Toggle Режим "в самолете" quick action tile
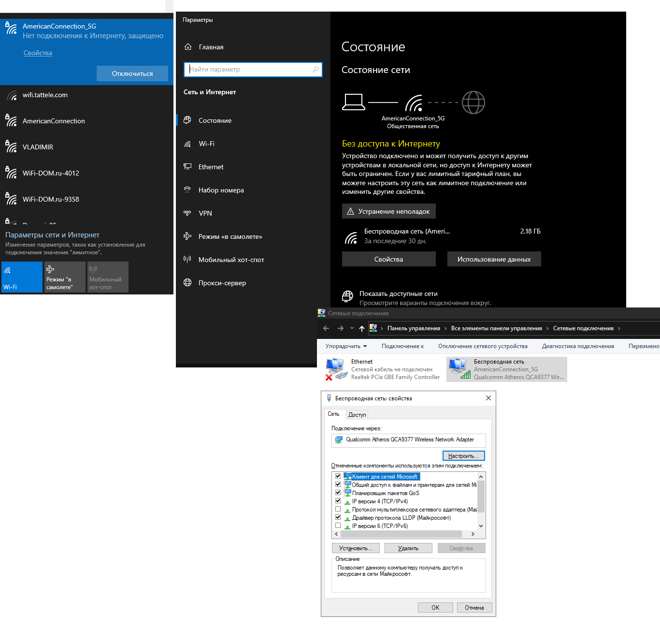The image size is (660, 644). click(x=65, y=277)
